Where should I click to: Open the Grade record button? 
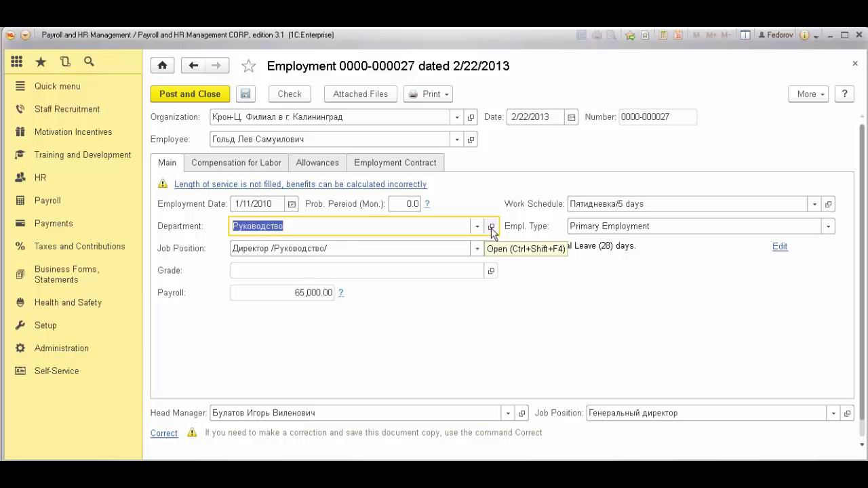(x=491, y=271)
